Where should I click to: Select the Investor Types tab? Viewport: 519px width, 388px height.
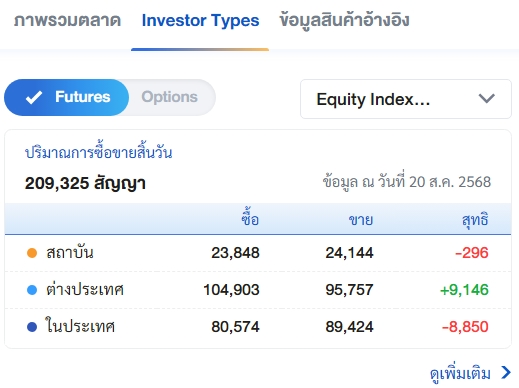200,21
